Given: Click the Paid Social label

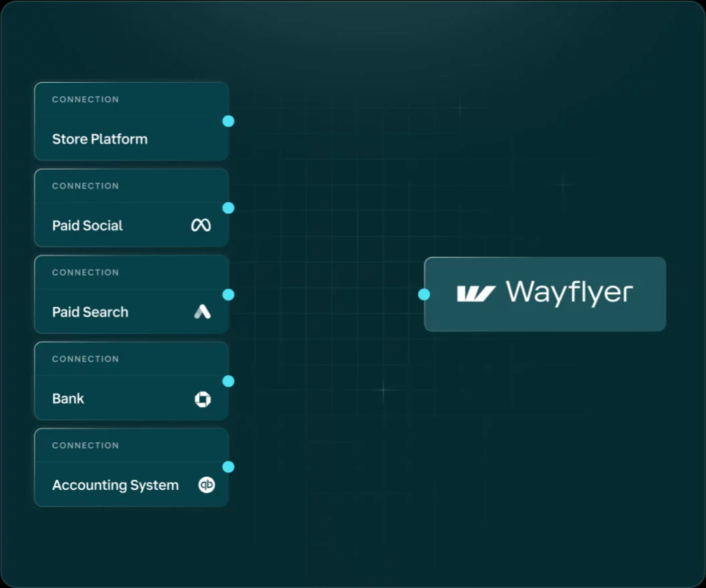Looking at the screenshot, I should (88, 225).
